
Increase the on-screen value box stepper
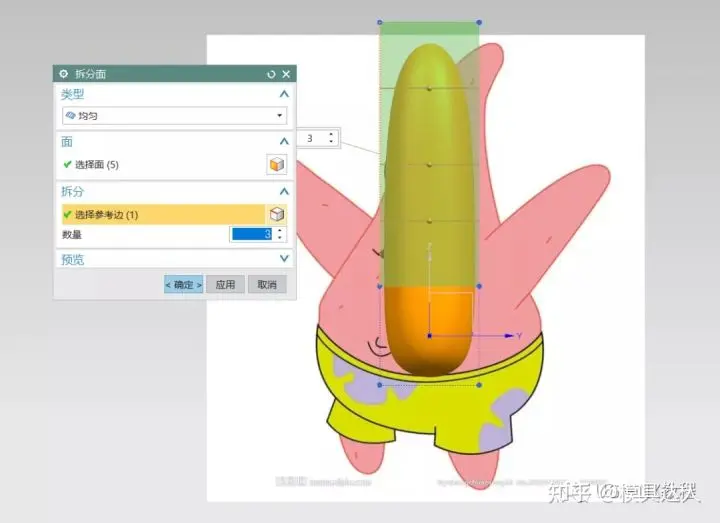click(331, 135)
